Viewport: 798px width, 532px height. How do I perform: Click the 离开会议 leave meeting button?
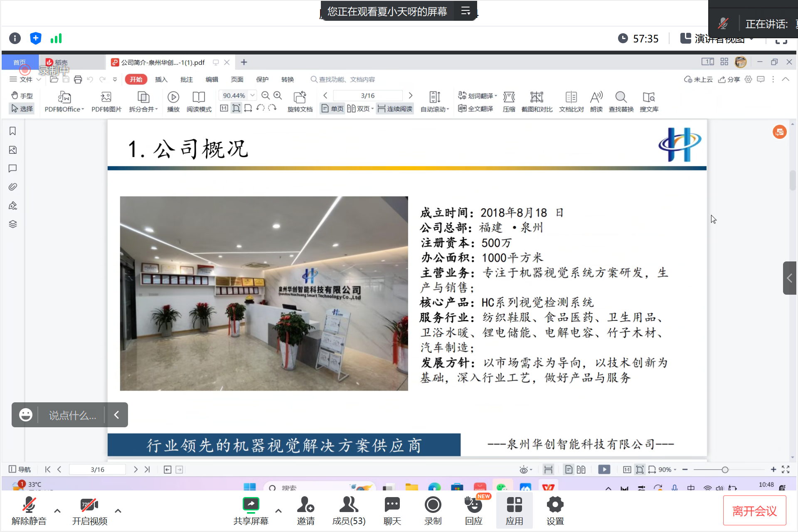click(x=754, y=511)
